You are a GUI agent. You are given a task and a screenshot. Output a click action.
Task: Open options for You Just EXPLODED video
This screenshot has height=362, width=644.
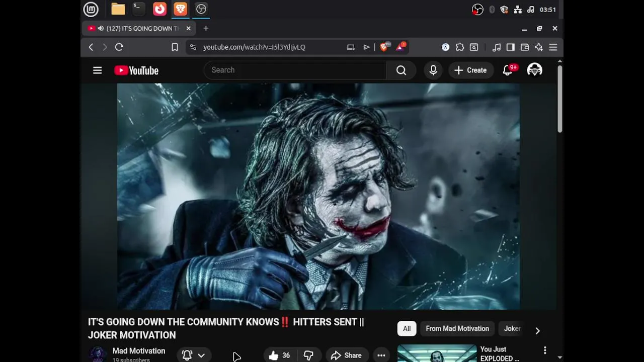click(545, 350)
